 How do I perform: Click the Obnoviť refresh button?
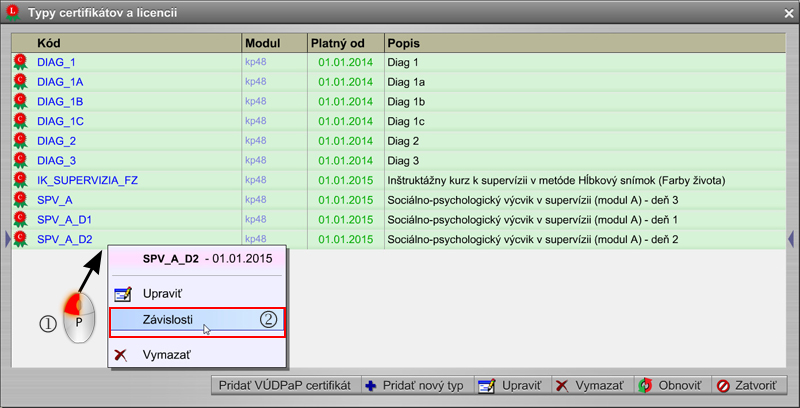coord(671,385)
